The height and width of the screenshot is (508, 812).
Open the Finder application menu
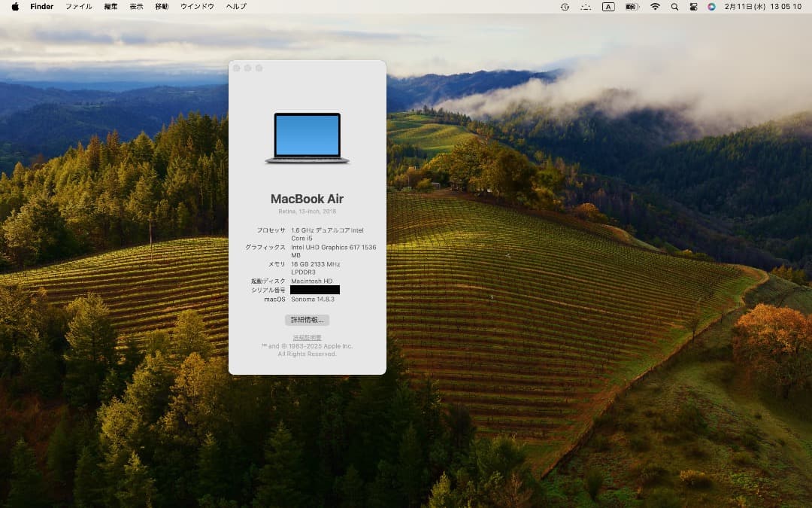tap(41, 6)
